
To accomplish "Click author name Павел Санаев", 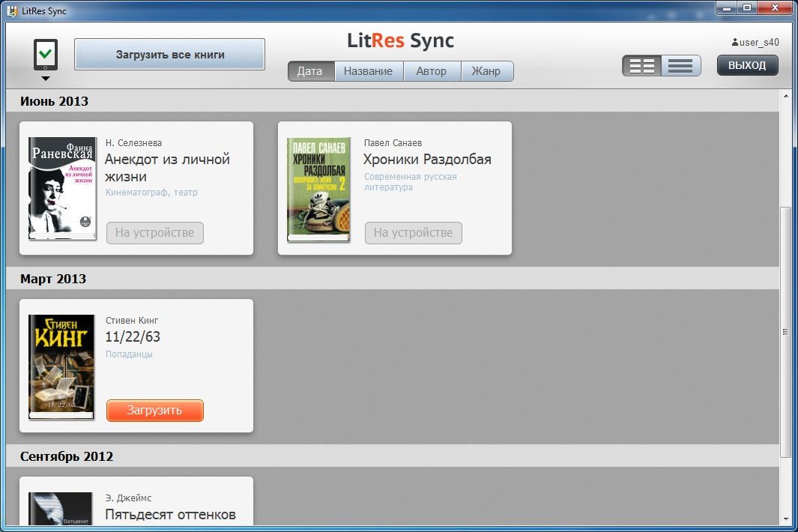I will click(x=393, y=143).
